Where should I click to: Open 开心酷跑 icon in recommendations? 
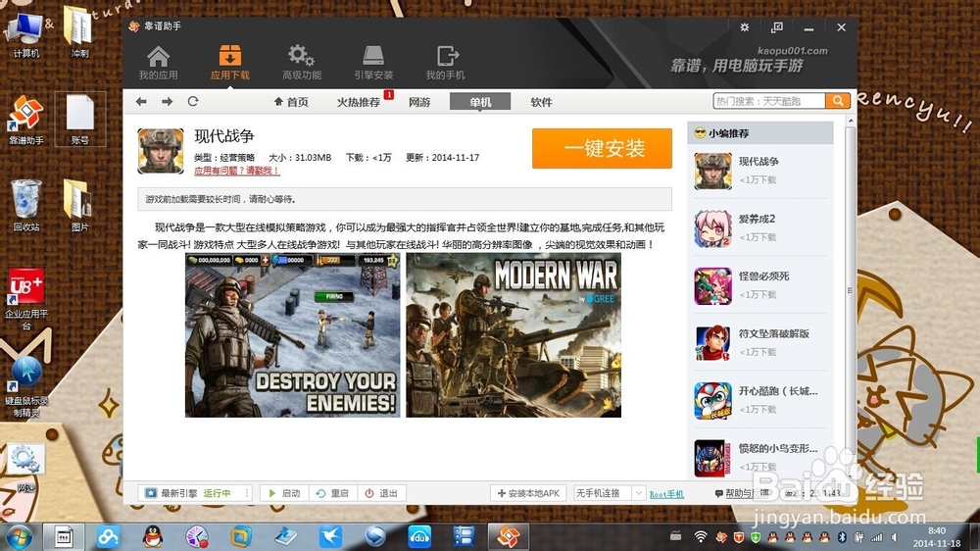[x=712, y=401]
